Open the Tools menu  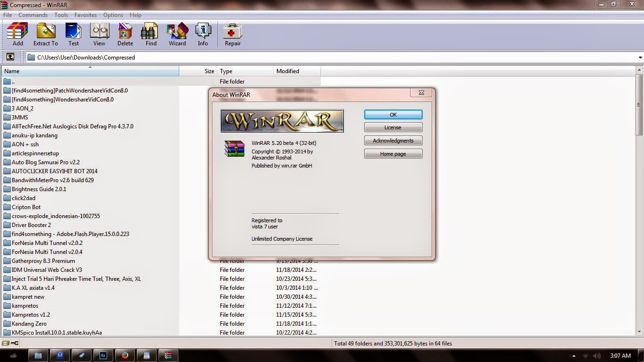click(61, 15)
